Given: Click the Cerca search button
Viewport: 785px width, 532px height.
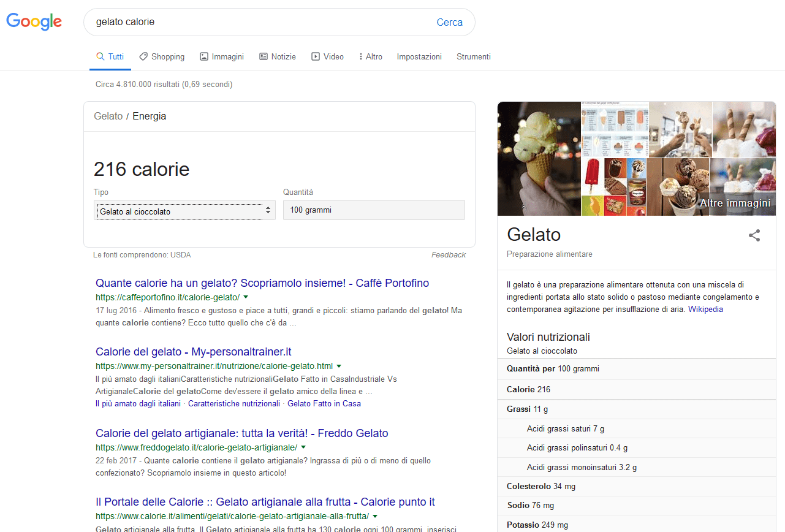Looking at the screenshot, I should (449, 22).
